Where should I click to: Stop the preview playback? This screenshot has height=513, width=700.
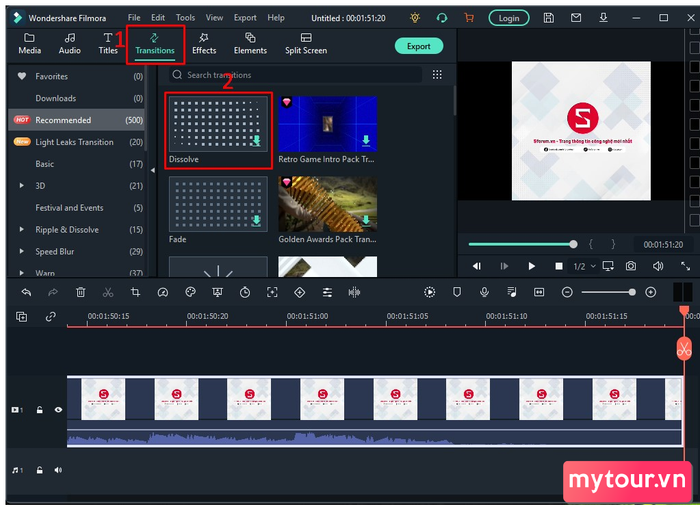coord(558,266)
